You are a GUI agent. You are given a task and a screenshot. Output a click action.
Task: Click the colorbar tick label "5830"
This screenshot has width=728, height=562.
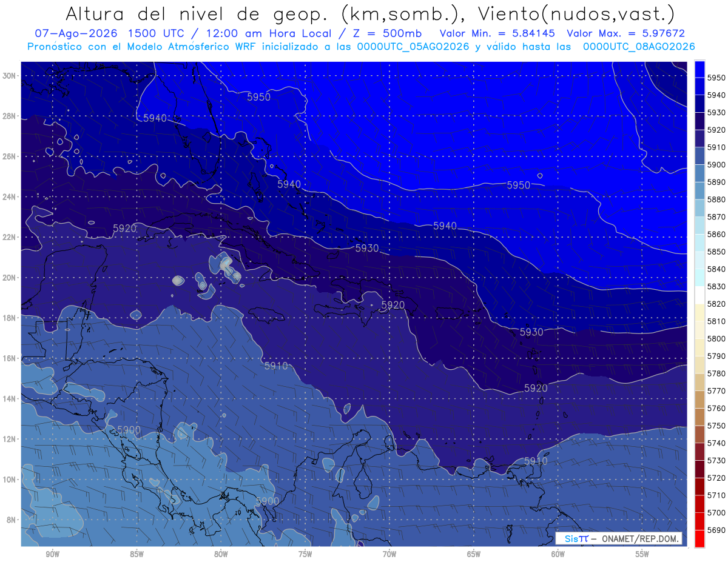click(x=716, y=287)
